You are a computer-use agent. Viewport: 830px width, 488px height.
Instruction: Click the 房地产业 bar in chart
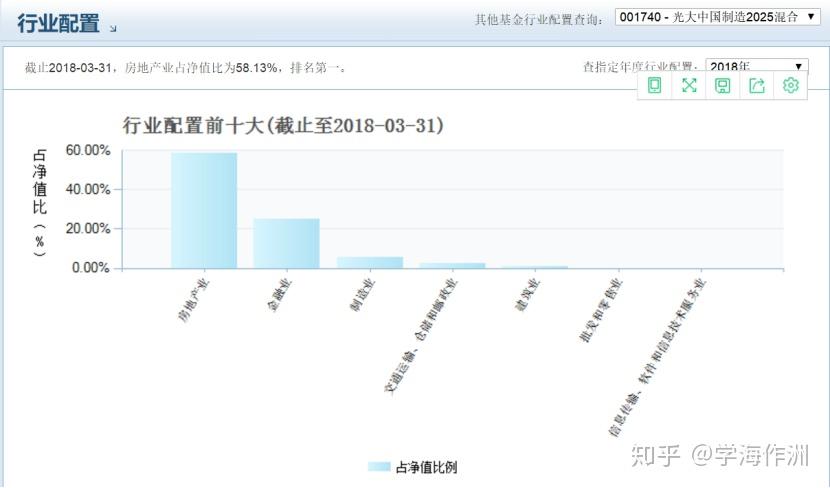(x=204, y=211)
